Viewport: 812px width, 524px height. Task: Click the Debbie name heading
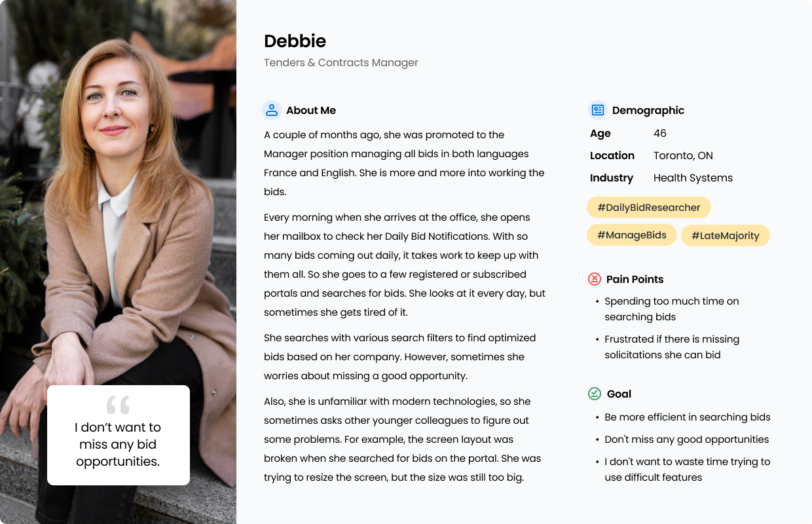[295, 41]
